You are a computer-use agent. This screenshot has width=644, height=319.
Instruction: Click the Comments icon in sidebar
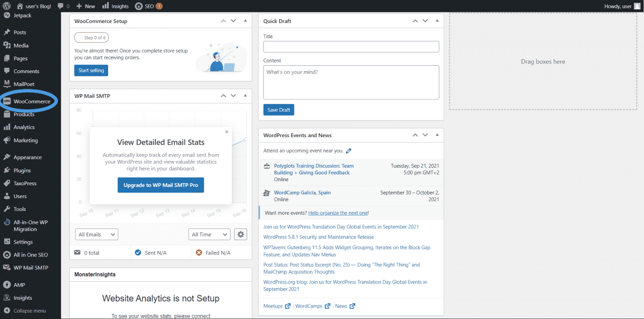6,71
